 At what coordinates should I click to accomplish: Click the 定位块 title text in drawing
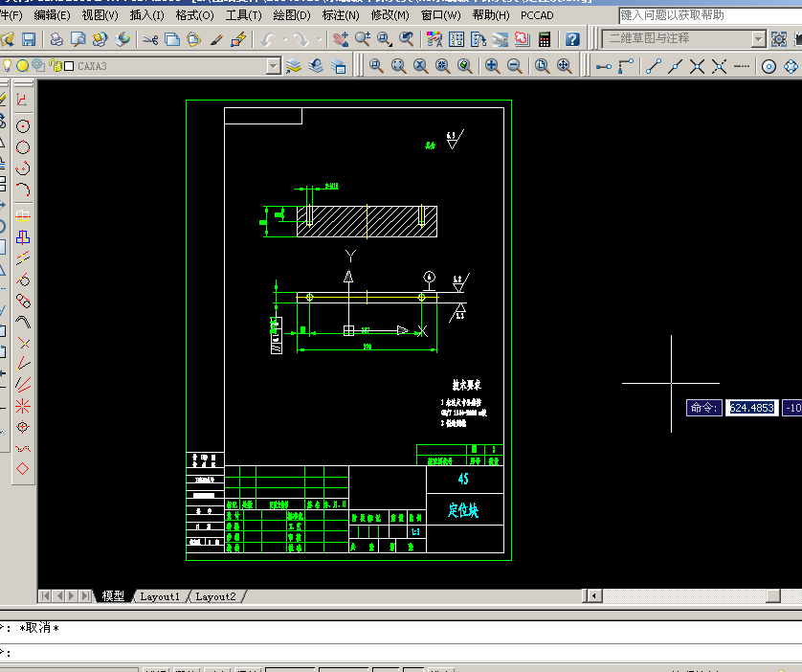click(x=463, y=510)
